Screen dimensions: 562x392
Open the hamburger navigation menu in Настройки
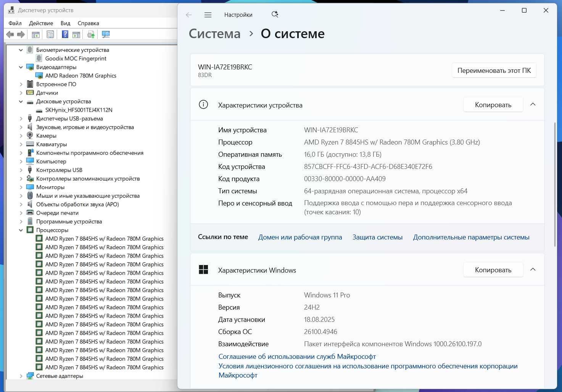click(x=208, y=15)
